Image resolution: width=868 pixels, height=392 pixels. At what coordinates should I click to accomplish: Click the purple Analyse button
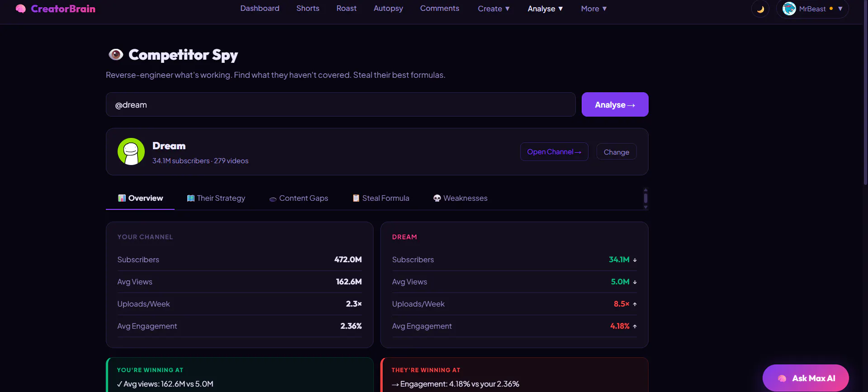pos(615,104)
